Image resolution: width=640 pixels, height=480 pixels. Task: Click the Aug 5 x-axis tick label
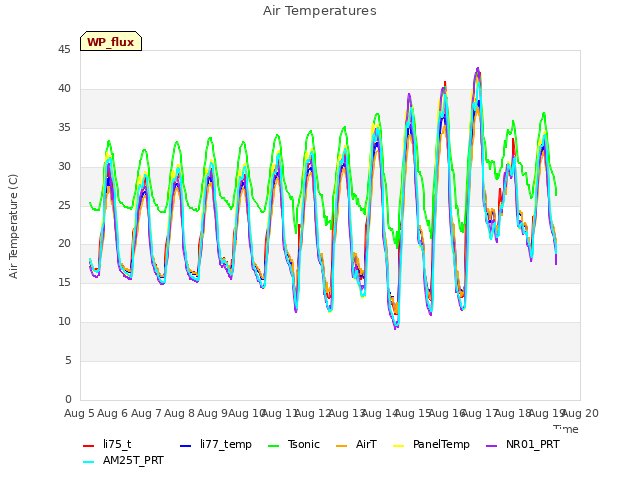[x=79, y=413]
